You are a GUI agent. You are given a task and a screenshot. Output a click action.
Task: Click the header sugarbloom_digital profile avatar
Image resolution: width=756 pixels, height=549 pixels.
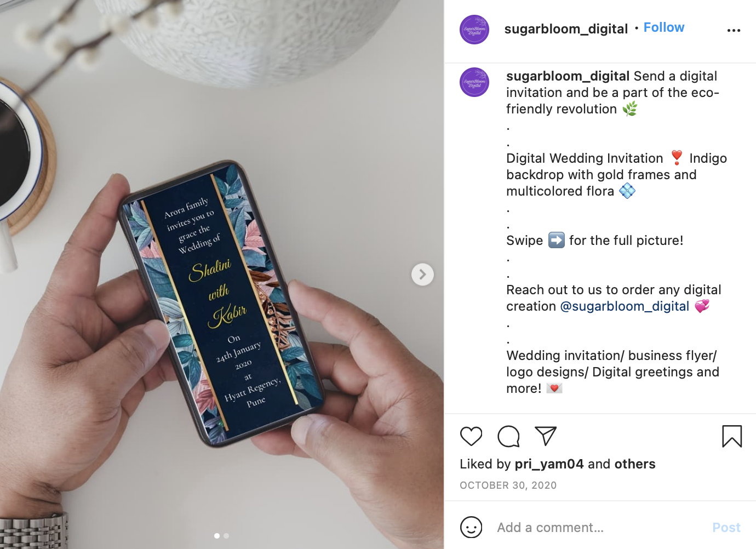[474, 30]
